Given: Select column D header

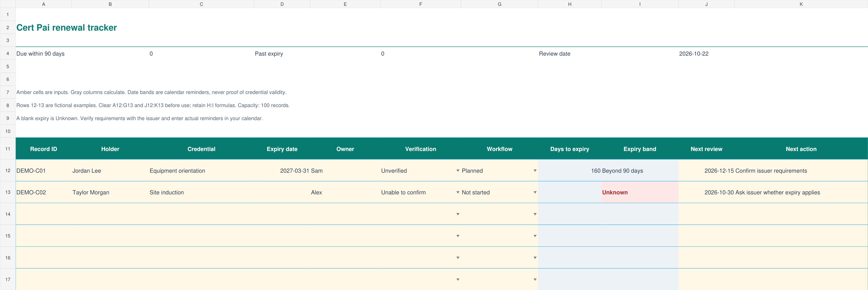Looking at the screenshot, I should pos(282,4).
